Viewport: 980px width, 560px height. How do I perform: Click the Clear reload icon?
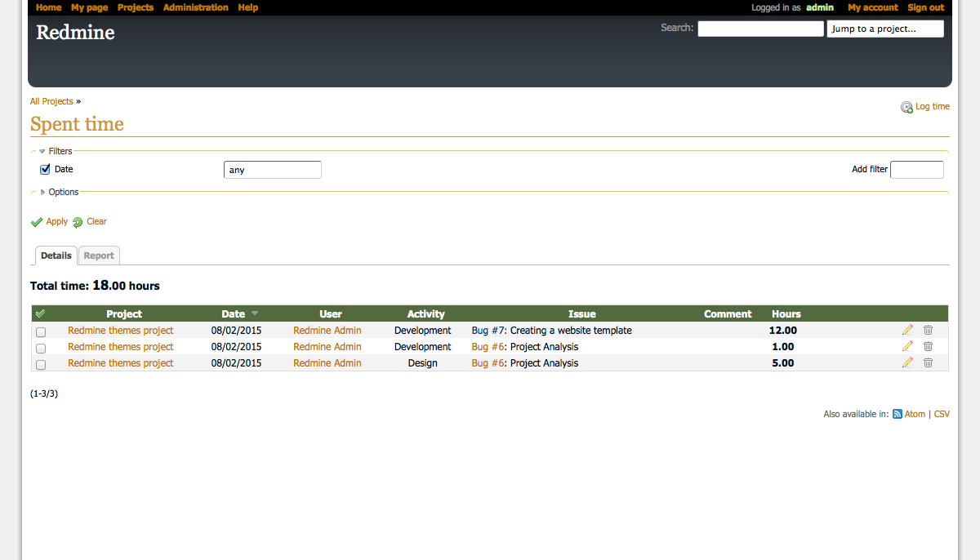click(78, 222)
